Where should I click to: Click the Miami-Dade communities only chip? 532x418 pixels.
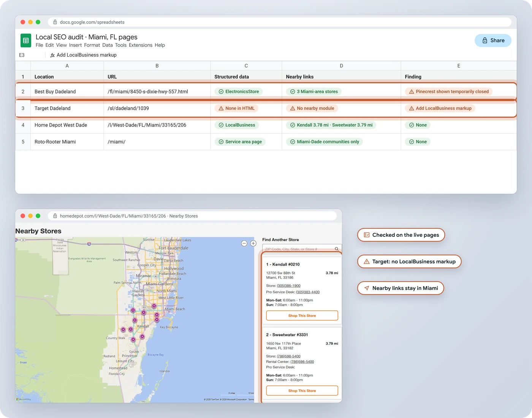325,142
